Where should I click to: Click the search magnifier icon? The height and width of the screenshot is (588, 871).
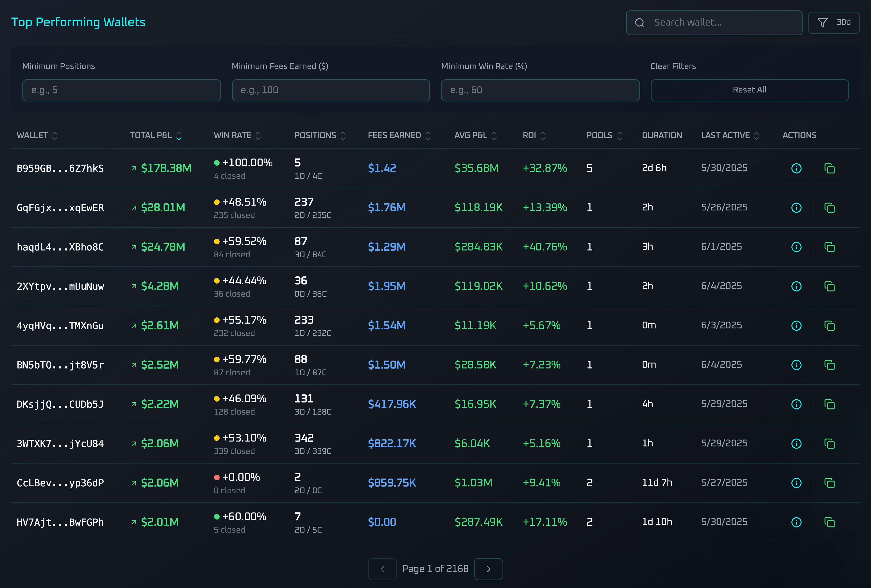point(640,23)
